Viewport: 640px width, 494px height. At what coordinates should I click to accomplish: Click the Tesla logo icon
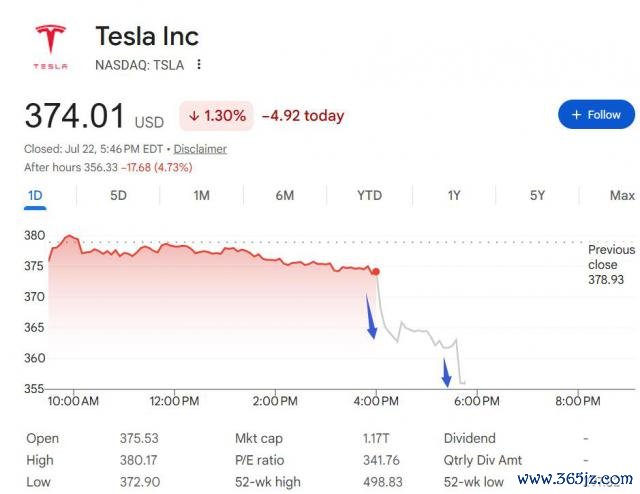51,47
